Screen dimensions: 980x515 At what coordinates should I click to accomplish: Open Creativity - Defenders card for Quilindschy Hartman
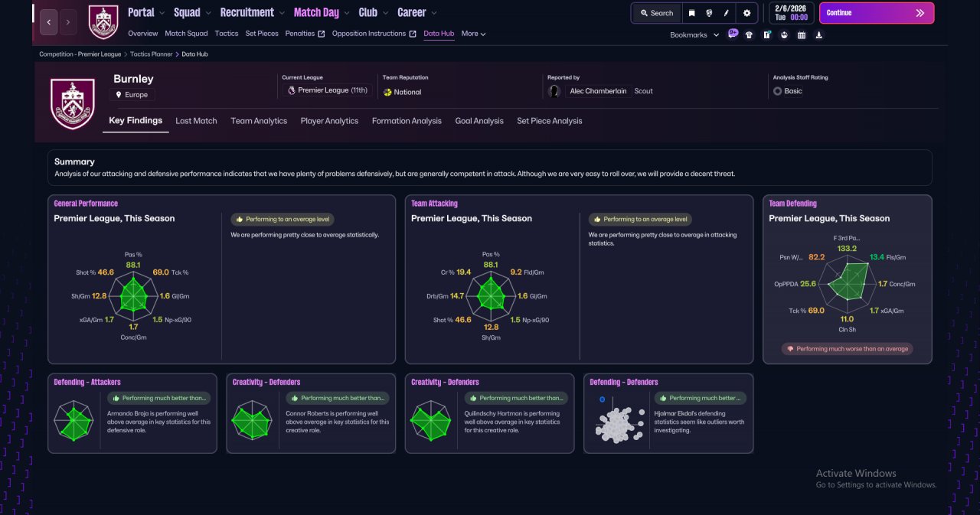[x=489, y=413]
